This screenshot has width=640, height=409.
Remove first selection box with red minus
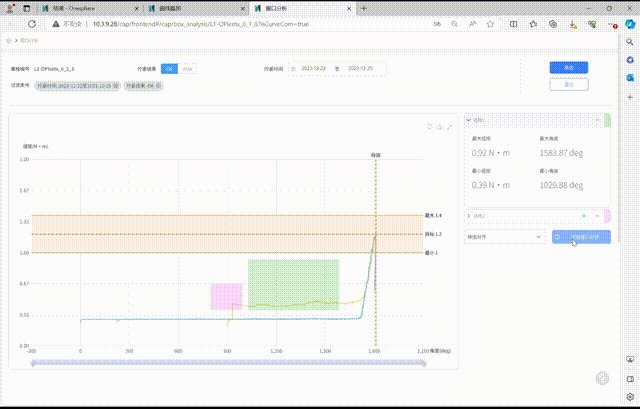click(x=597, y=120)
